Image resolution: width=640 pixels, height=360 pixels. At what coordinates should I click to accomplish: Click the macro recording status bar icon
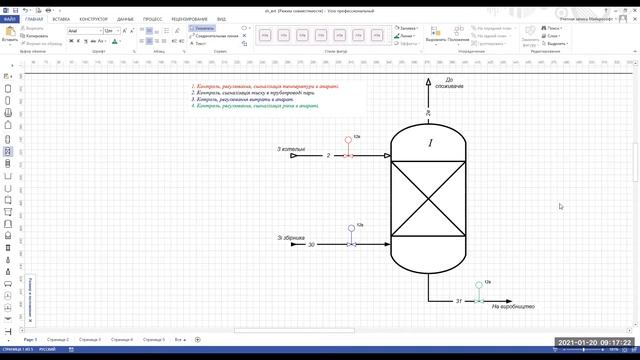[71, 350]
